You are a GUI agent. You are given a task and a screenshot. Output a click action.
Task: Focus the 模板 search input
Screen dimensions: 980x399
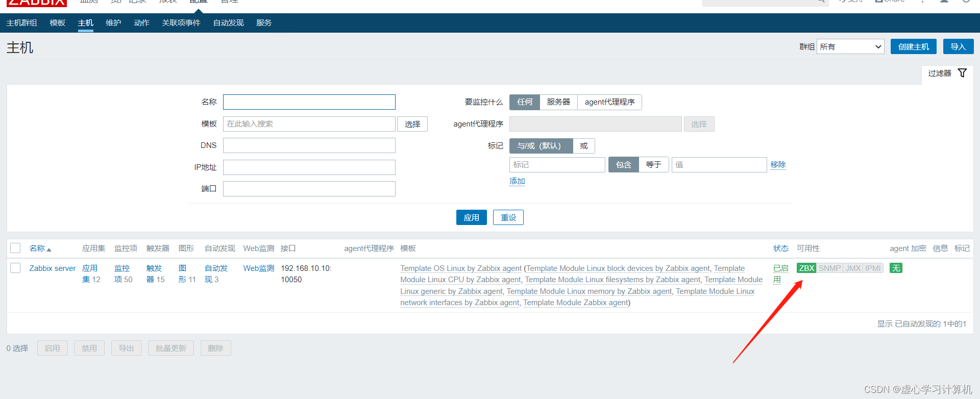tap(309, 124)
